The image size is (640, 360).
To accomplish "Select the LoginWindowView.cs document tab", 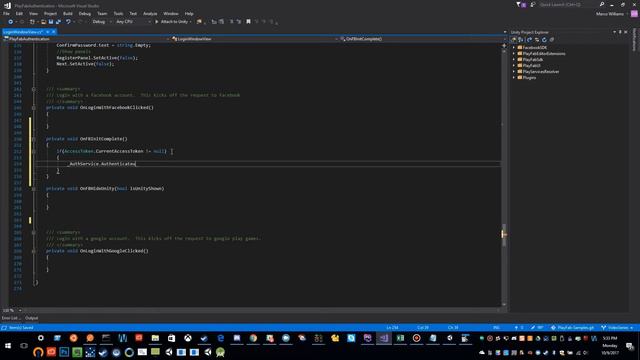I will click(23, 32).
